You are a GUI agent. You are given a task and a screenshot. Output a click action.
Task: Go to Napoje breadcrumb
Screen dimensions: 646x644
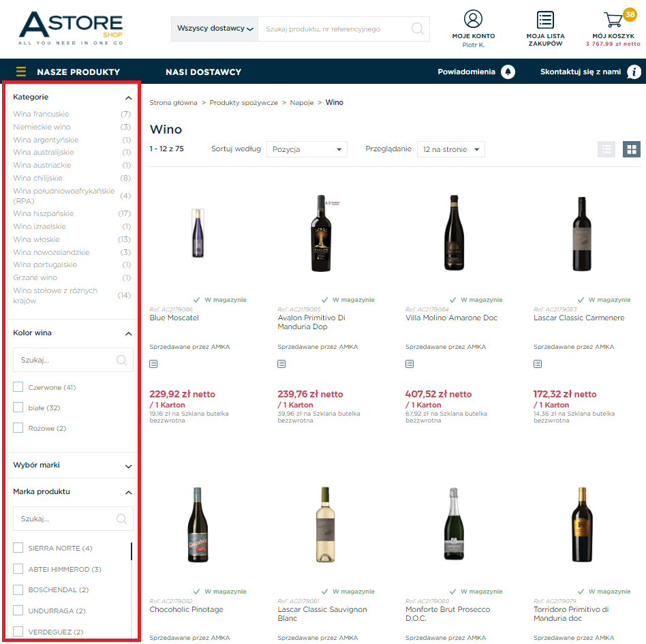tap(302, 103)
